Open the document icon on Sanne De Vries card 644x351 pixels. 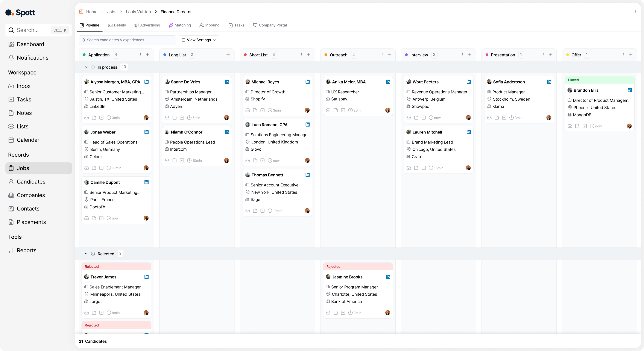click(x=175, y=117)
